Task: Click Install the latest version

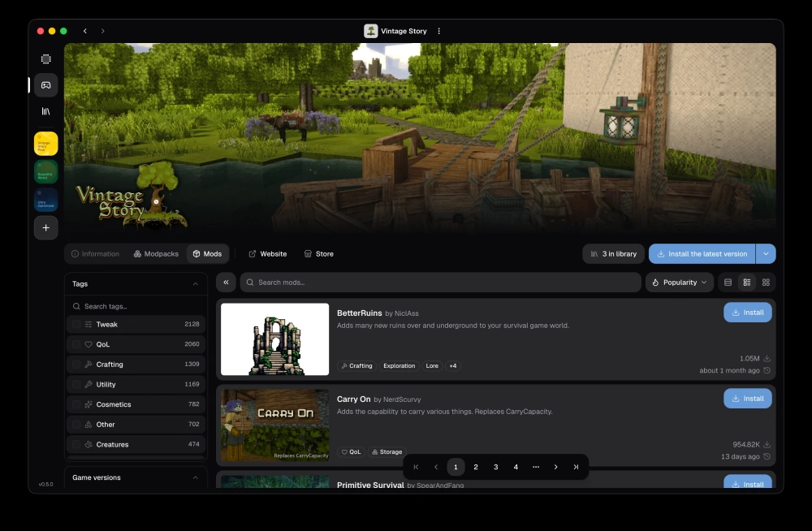Action: pos(702,254)
